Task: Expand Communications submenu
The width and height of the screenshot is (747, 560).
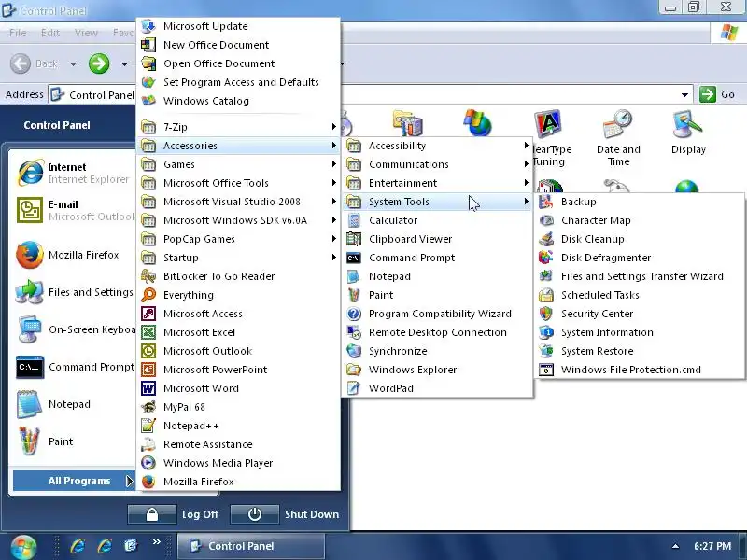Action: (x=437, y=164)
